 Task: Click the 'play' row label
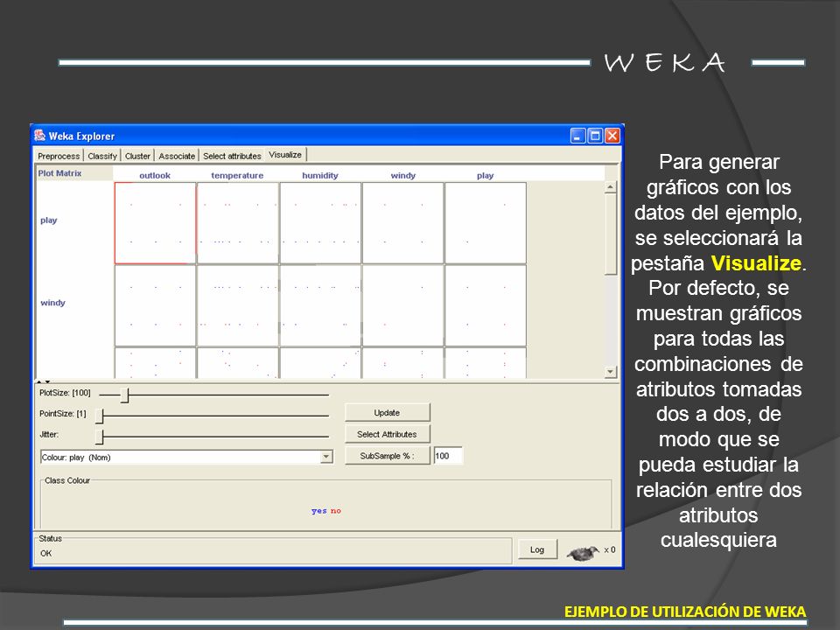pyautogui.click(x=48, y=220)
